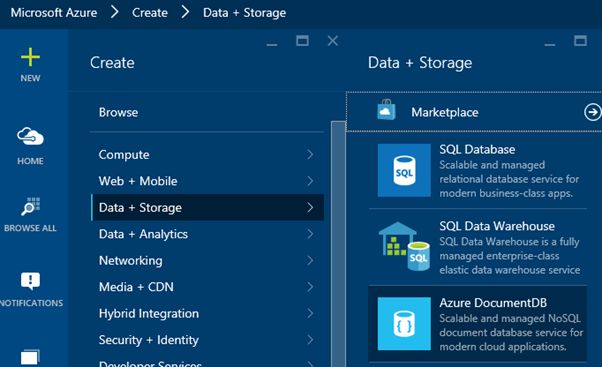
Task: Expand the Hybrid Integration chevron
Action: [x=310, y=313]
